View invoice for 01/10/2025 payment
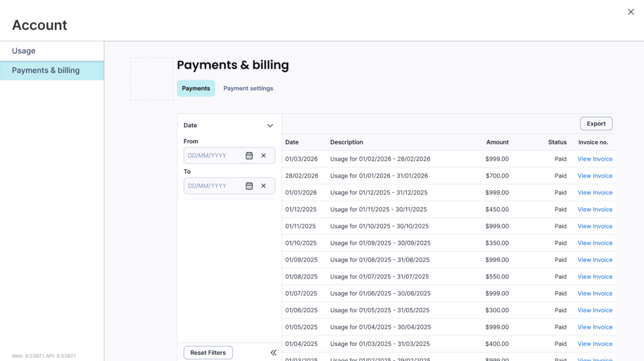The height and width of the screenshot is (361, 644). tap(595, 243)
